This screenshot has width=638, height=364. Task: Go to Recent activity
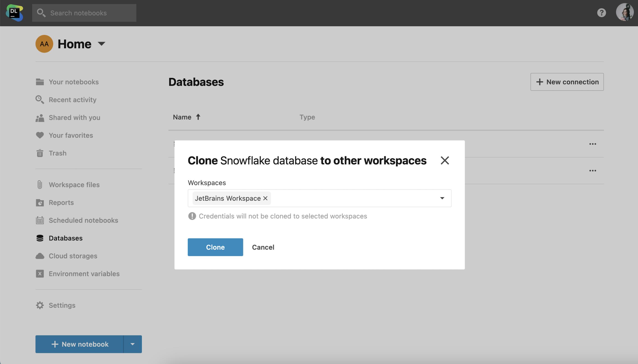tap(72, 100)
